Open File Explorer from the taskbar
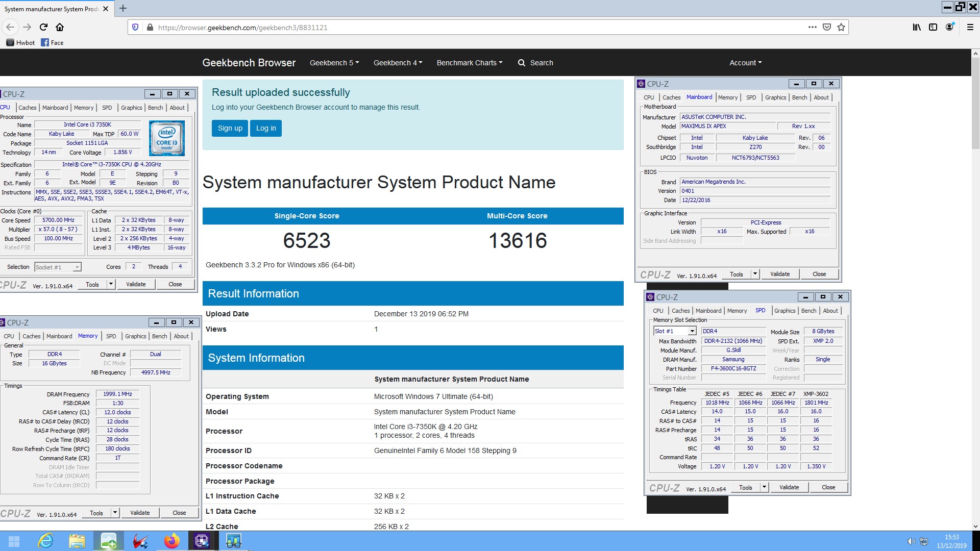The height and width of the screenshot is (551, 980). click(77, 541)
